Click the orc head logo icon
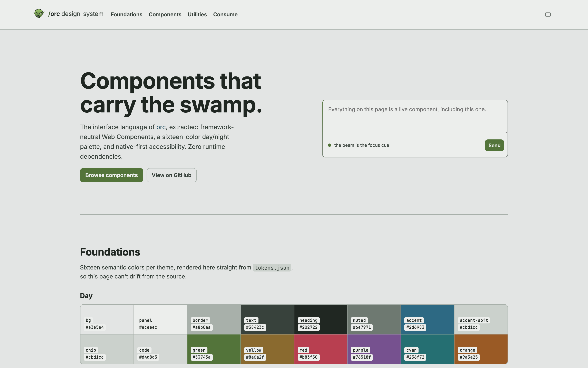 (x=39, y=14)
